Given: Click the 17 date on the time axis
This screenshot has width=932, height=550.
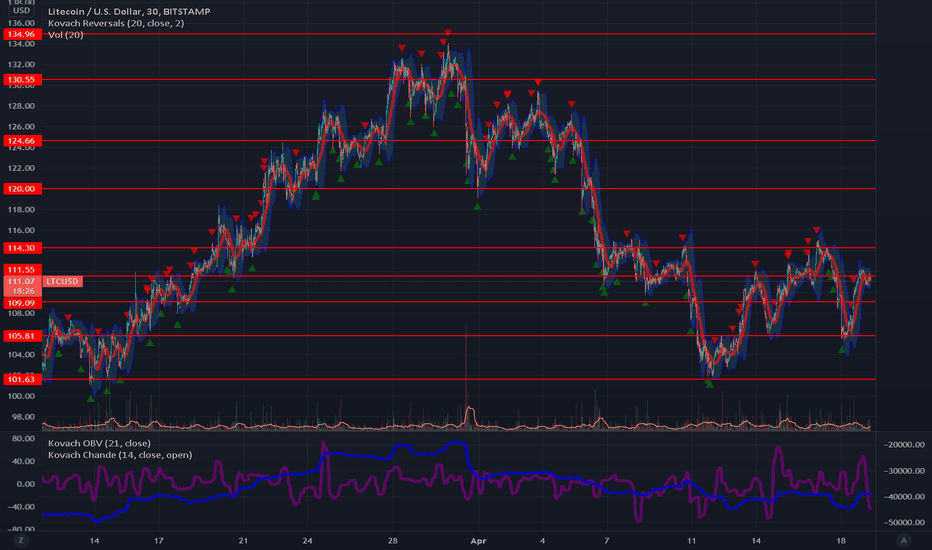Looking at the screenshot, I should pos(159,540).
